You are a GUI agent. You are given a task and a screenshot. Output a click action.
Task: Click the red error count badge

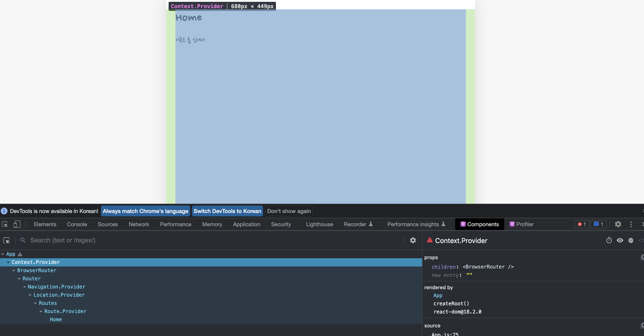tap(582, 224)
